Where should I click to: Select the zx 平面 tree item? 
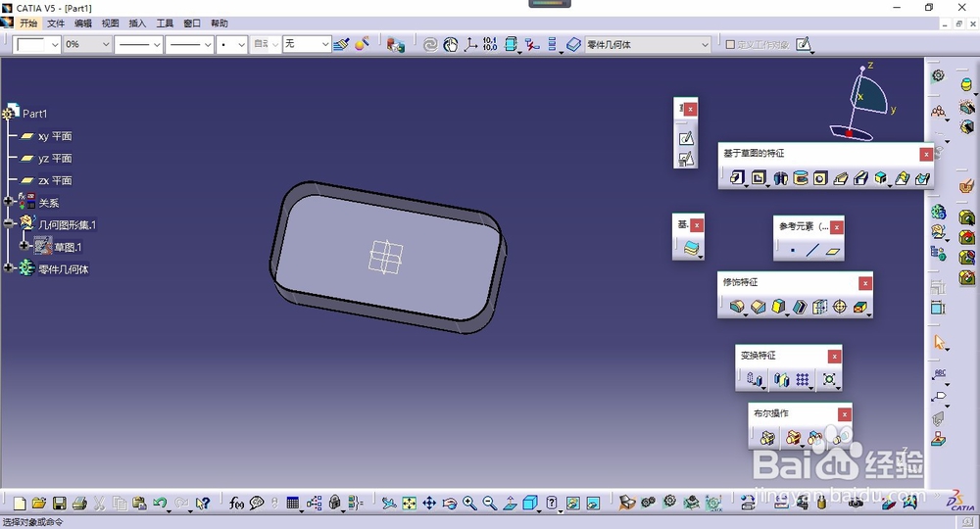[x=46, y=180]
